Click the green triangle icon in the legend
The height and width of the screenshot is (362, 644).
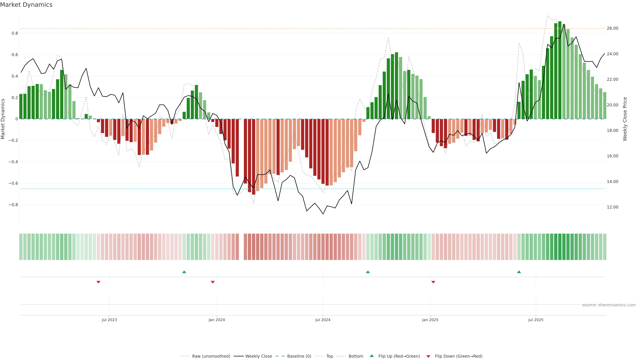coord(372,356)
